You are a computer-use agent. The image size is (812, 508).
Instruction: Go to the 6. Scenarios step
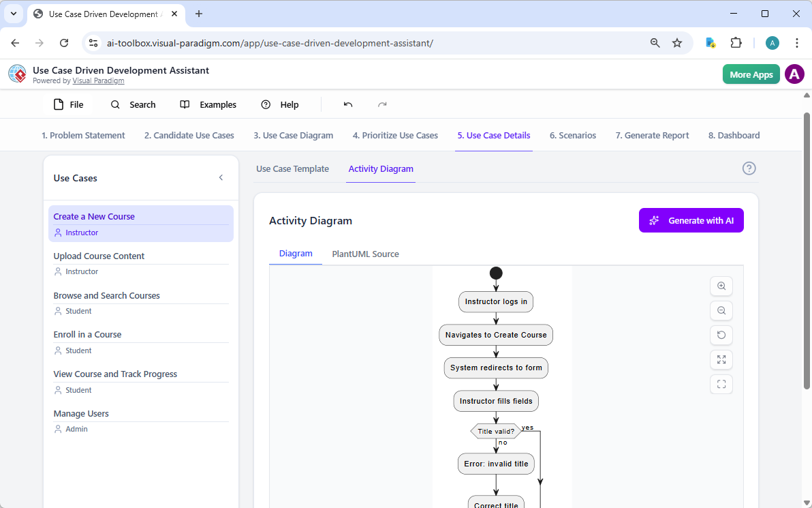click(572, 135)
